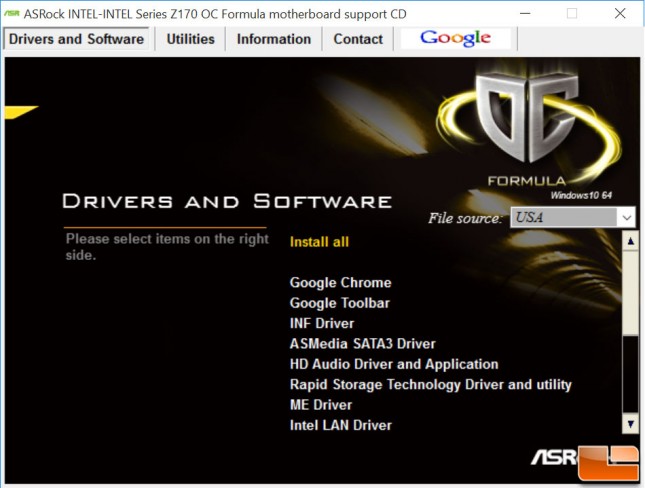This screenshot has height=488, width=645.
Task: Close the ASRock support CD window
Action: pyautogui.click(x=620, y=14)
